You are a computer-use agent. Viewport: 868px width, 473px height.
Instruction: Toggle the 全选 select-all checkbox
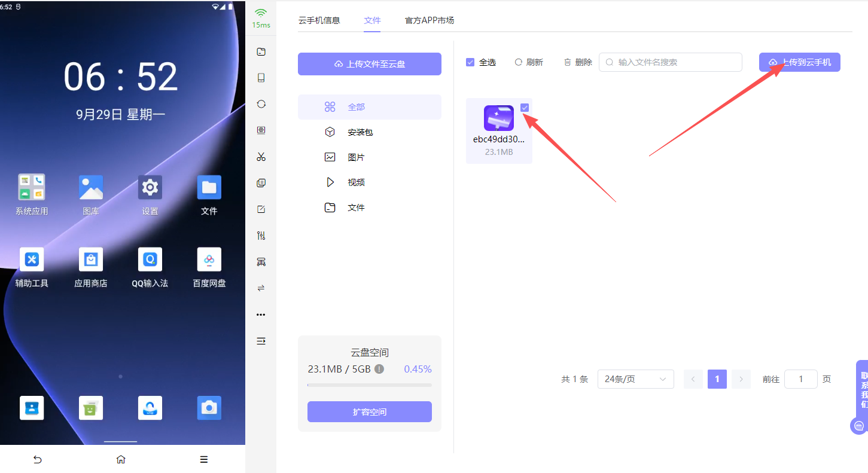470,62
